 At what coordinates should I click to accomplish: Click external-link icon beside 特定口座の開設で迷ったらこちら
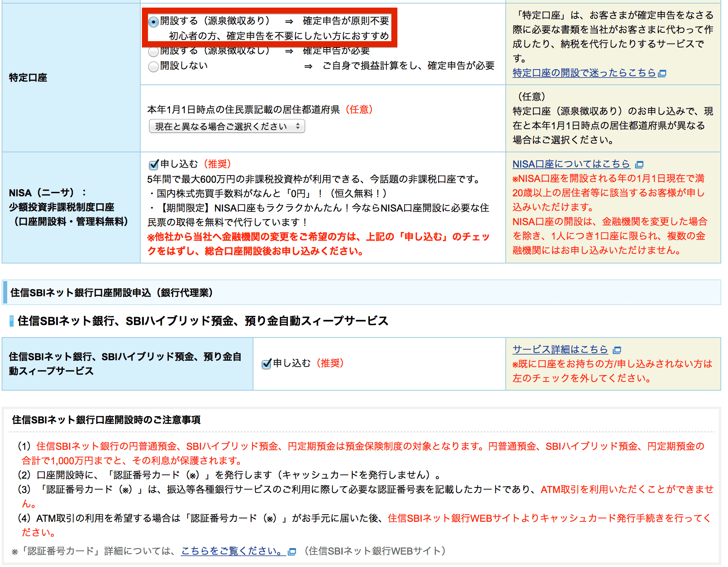click(x=662, y=74)
